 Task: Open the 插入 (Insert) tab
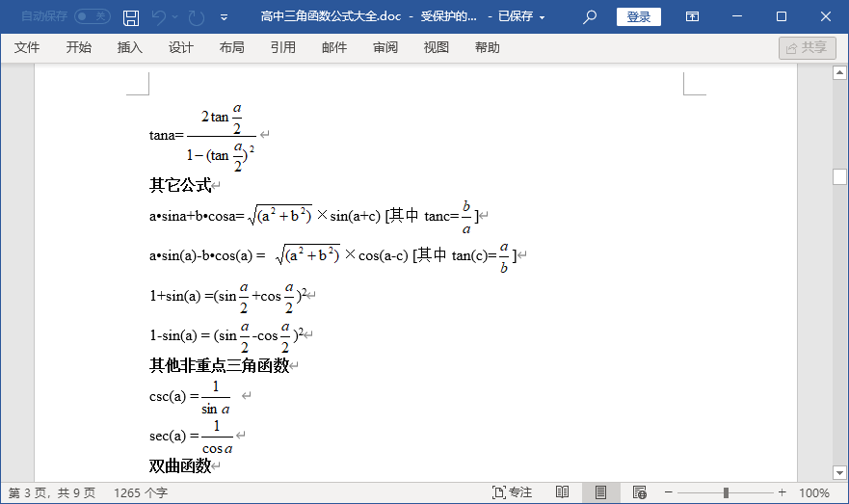click(x=129, y=48)
